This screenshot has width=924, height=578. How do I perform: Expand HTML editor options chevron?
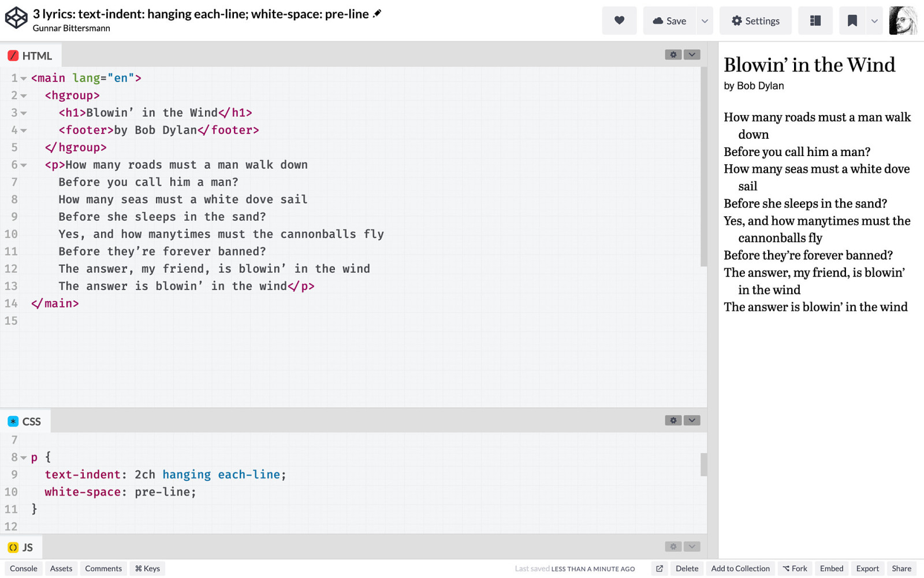(x=692, y=54)
